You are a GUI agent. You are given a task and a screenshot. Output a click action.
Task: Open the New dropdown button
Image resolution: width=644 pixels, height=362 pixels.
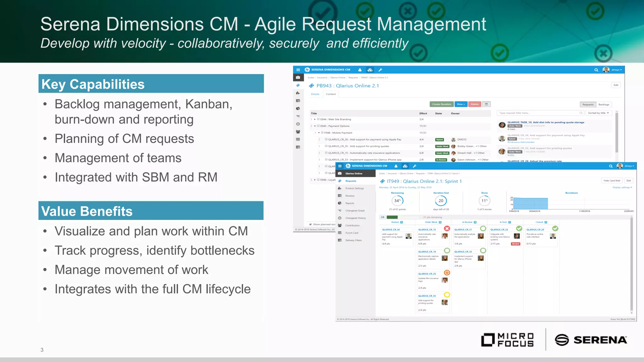click(x=461, y=104)
